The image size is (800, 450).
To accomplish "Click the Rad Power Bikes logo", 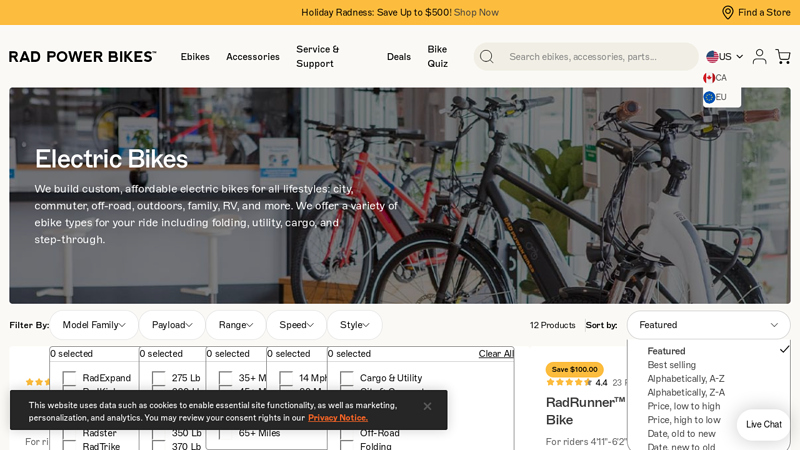I will [83, 57].
